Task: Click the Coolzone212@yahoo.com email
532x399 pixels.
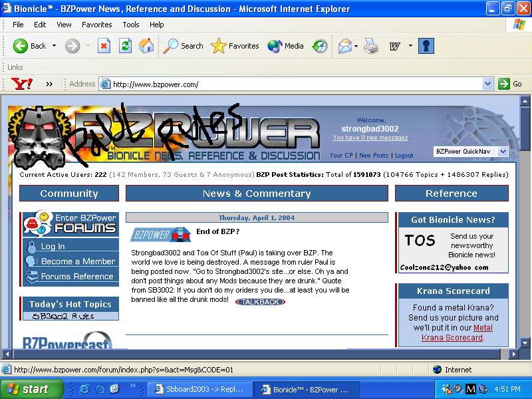Action: coord(444,267)
